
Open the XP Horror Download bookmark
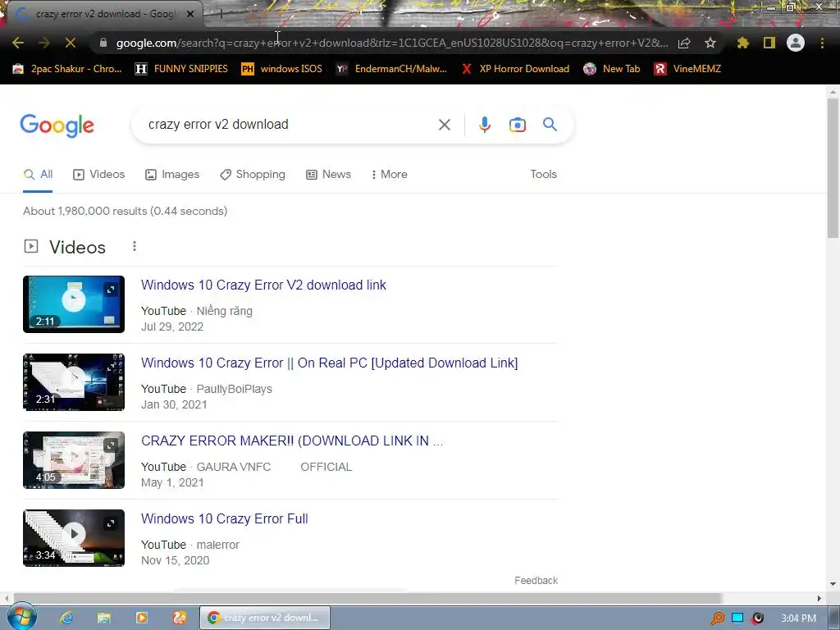[x=515, y=69]
